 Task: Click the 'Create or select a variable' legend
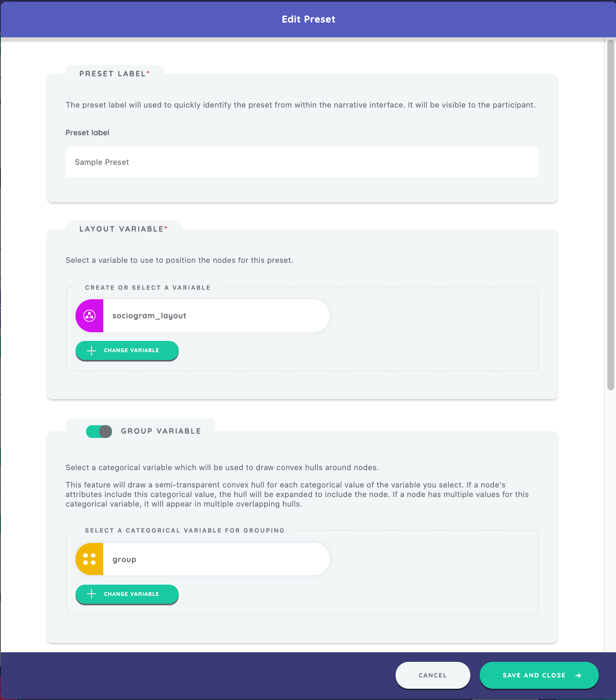coord(147,288)
